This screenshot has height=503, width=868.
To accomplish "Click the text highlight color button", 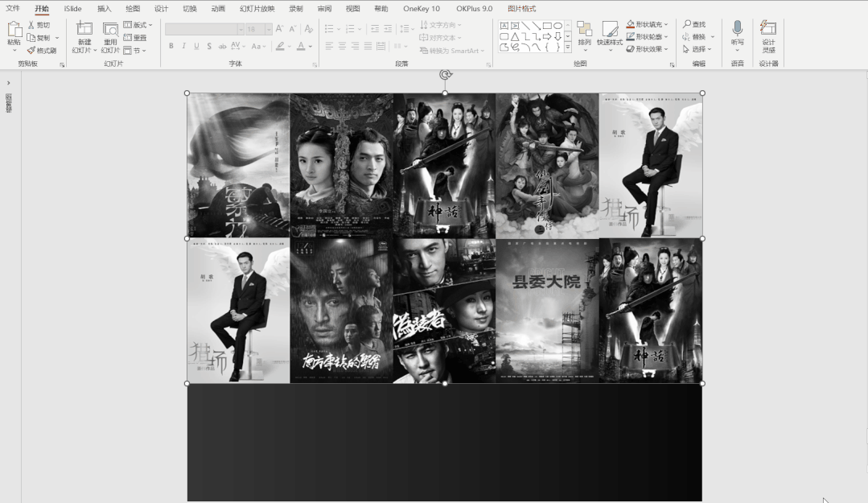I will point(280,46).
